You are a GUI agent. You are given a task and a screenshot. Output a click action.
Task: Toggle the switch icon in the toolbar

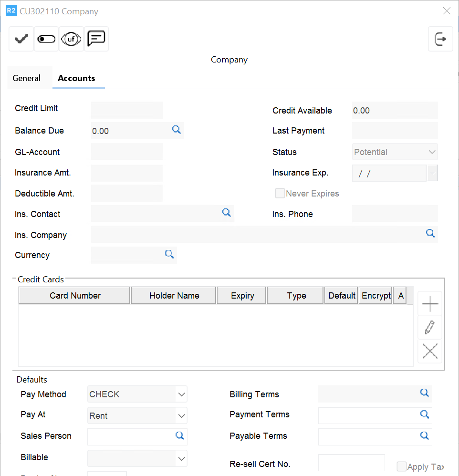(x=46, y=39)
